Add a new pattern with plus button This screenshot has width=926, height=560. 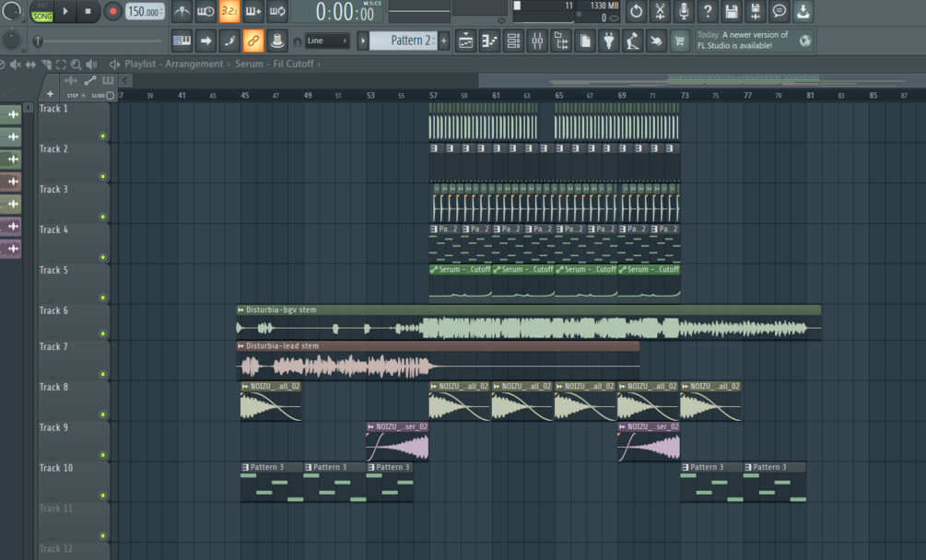[444, 41]
